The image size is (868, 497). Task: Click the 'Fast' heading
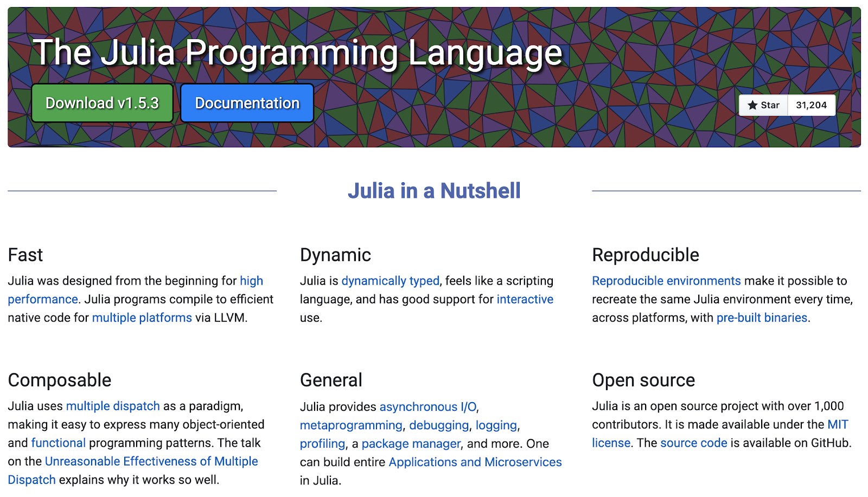(x=25, y=255)
